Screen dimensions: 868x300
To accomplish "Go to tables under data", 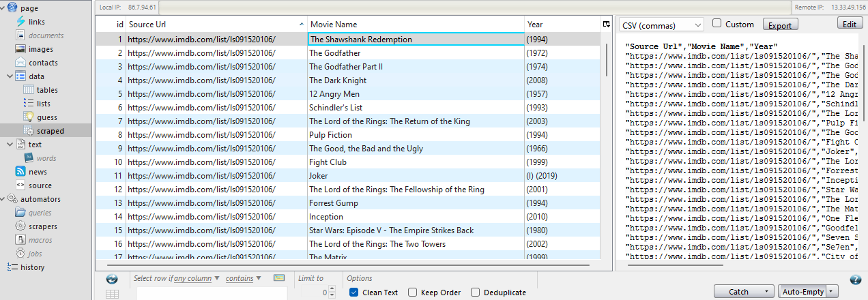I will (x=46, y=90).
